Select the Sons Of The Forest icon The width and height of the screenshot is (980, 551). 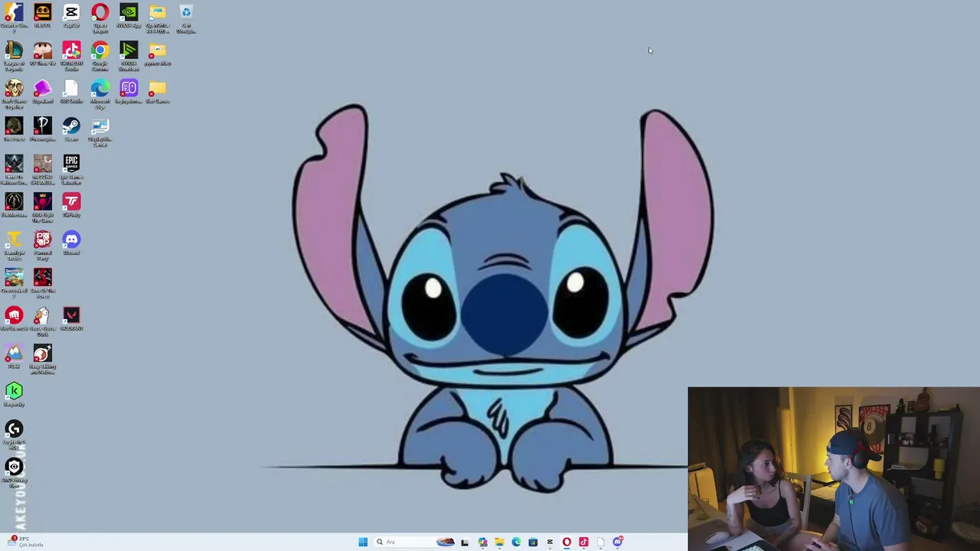tap(43, 284)
